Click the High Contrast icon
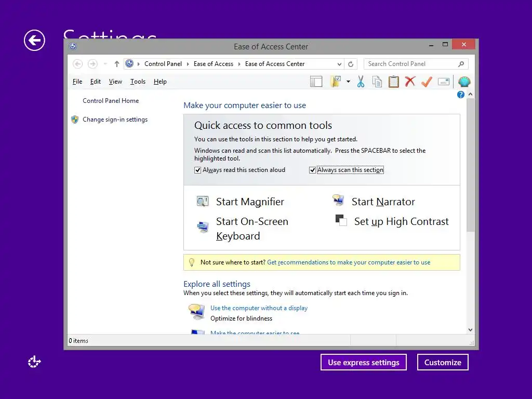532x399 pixels. coord(341,220)
